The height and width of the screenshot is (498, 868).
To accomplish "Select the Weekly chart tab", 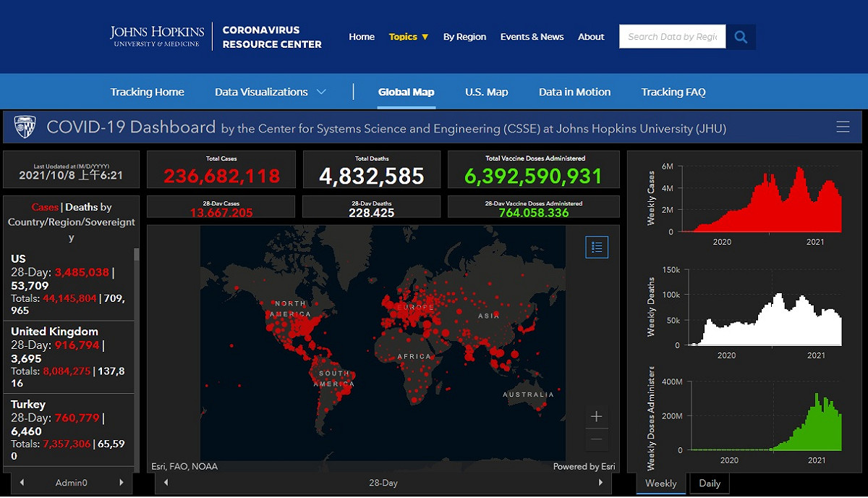I will [x=661, y=484].
